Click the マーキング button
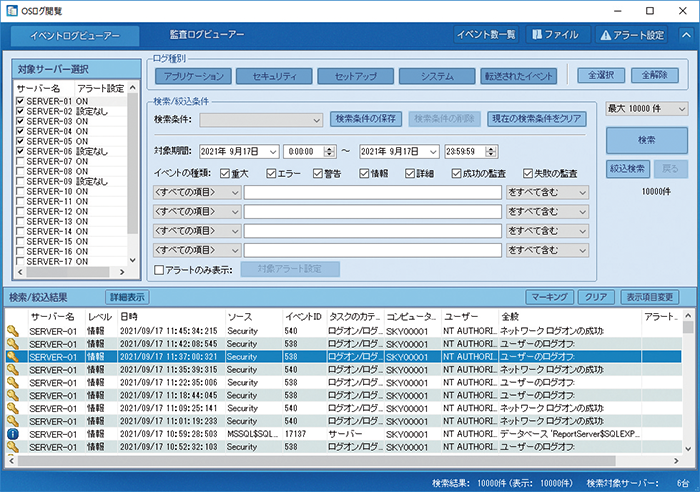 pyautogui.click(x=550, y=297)
